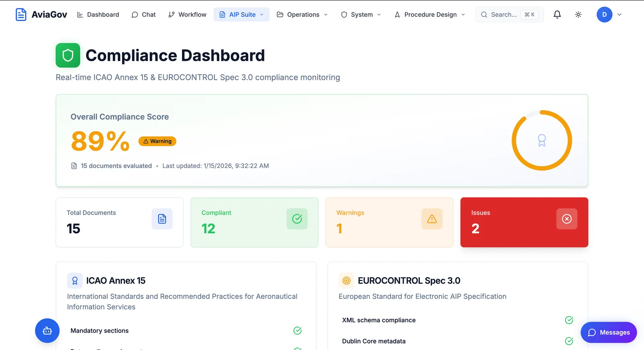This screenshot has height=350, width=644.
Task: Click the AviaGov logo icon
Action: pos(21,14)
